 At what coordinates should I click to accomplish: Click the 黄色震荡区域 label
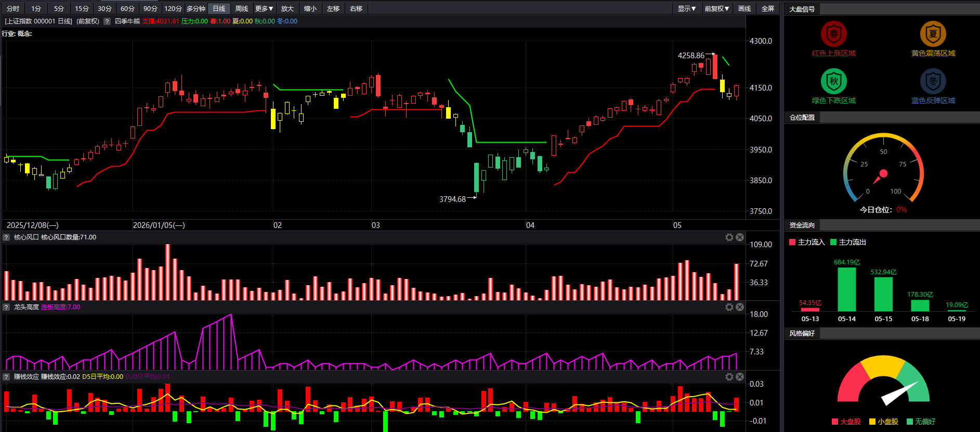coord(933,53)
